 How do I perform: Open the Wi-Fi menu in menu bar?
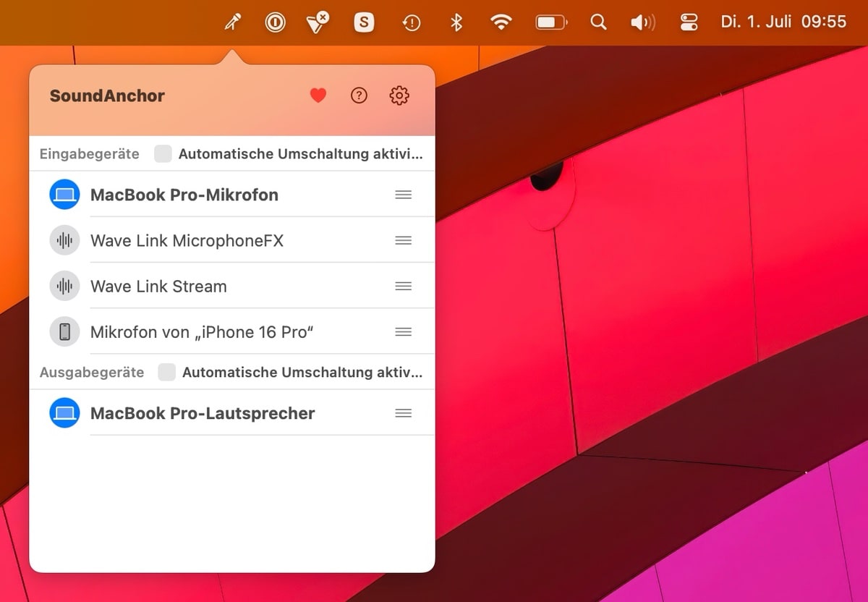pyautogui.click(x=501, y=22)
